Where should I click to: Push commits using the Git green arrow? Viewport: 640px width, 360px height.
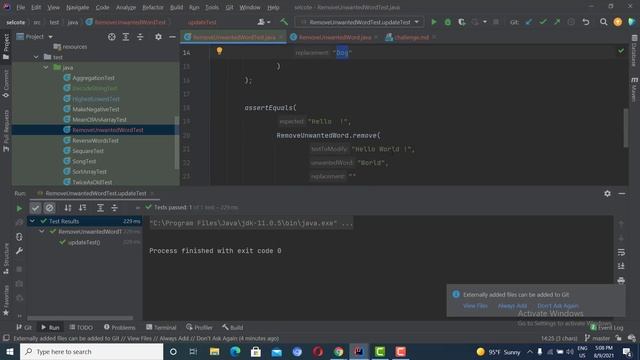pyautogui.click(x=557, y=22)
